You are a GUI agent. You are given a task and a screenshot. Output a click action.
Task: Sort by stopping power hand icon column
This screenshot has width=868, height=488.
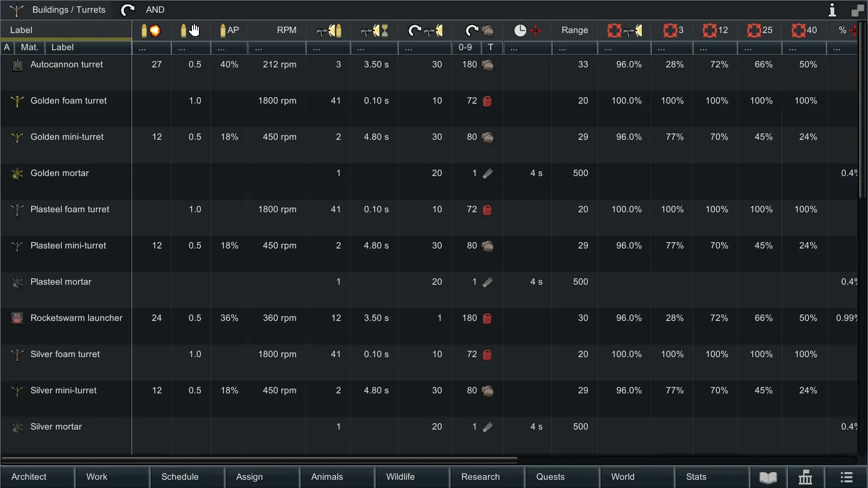(190, 30)
